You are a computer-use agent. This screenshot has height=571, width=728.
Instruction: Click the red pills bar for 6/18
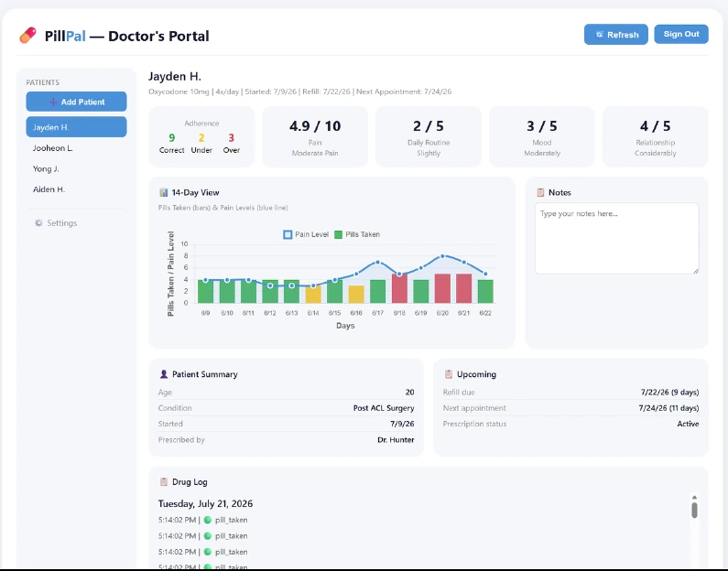click(x=399, y=288)
